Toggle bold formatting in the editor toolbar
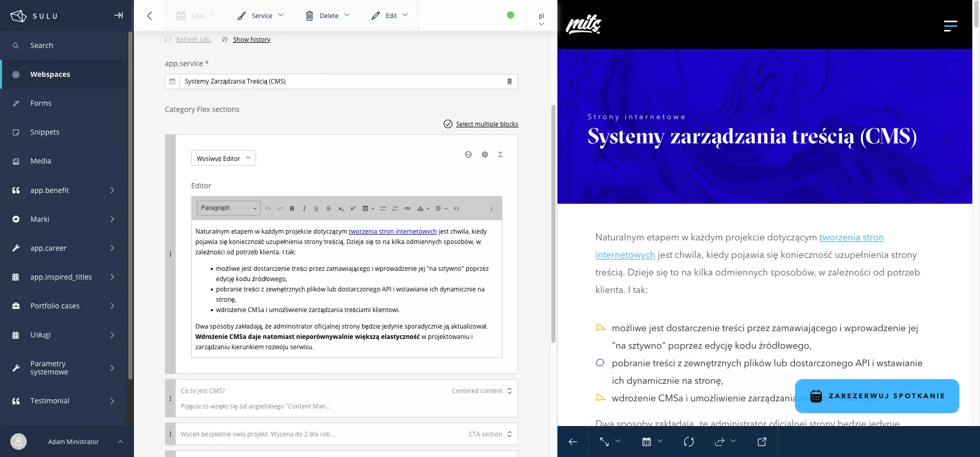The height and width of the screenshot is (457, 980). (x=292, y=209)
